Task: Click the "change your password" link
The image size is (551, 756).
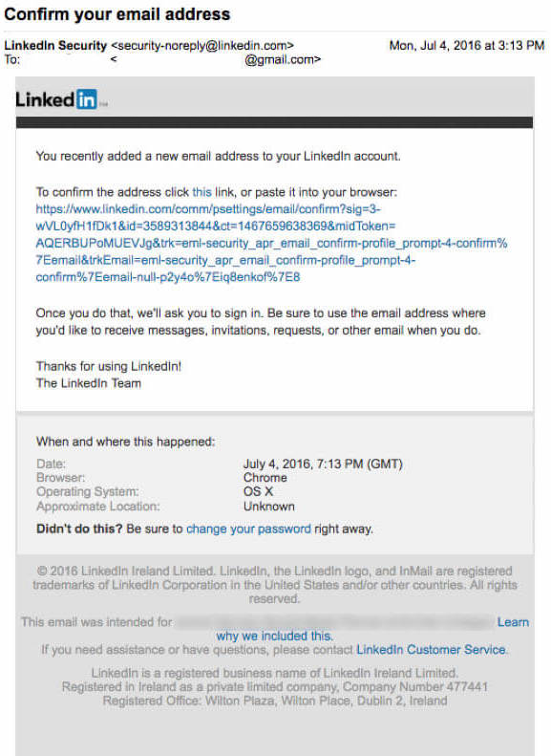Action: [248, 529]
